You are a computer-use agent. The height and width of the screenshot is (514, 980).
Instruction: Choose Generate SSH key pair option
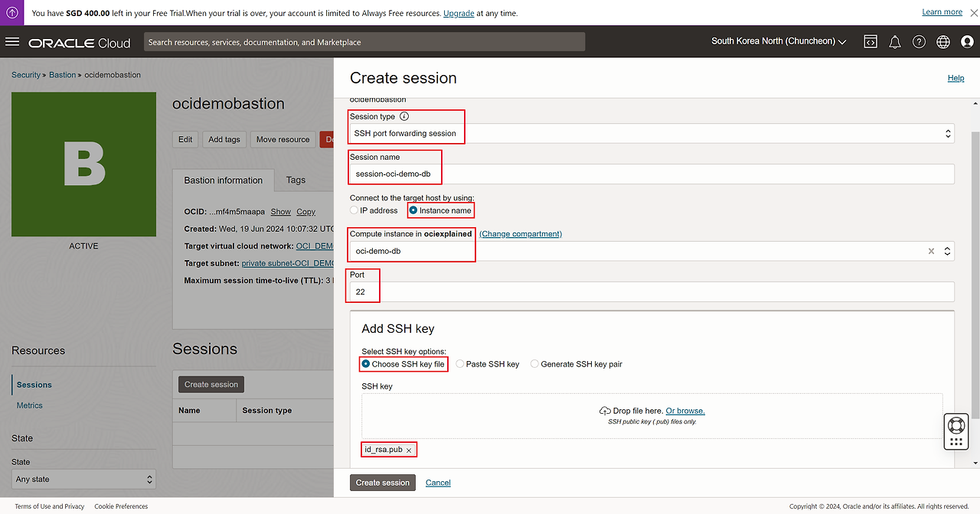(535, 364)
